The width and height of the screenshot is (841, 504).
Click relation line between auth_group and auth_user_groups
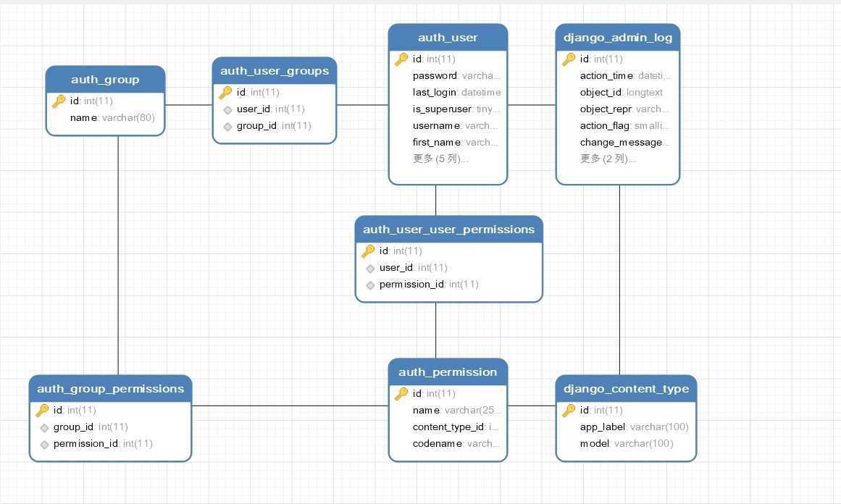pyautogui.click(x=189, y=105)
